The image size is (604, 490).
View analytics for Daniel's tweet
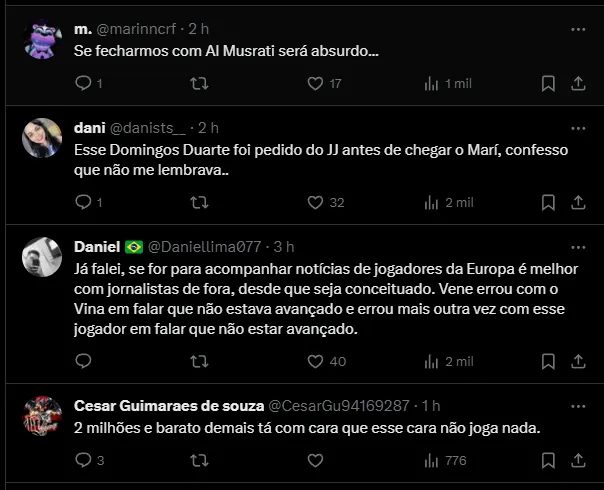(430, 361)
